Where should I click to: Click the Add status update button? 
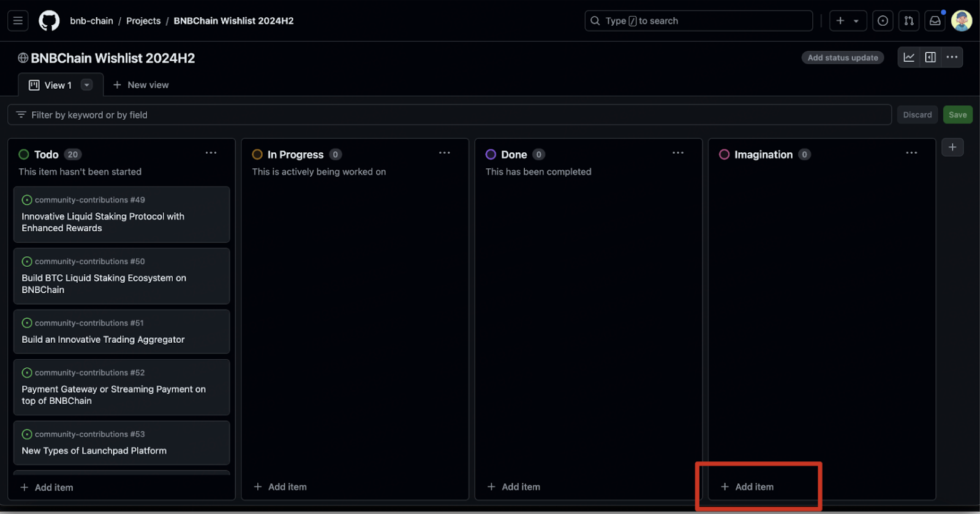(843, 58)
